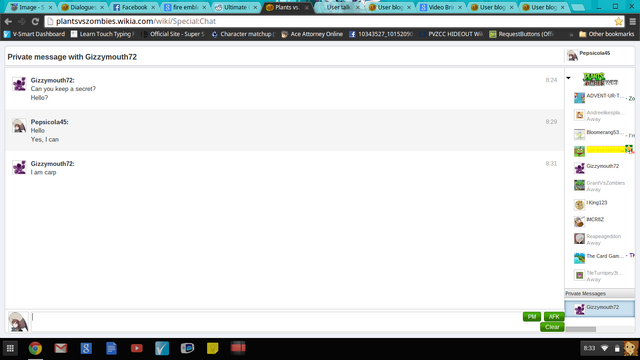Open RequestButtons bookmark
The width and height of the screenshot is (640, 360).
[522, 34]
